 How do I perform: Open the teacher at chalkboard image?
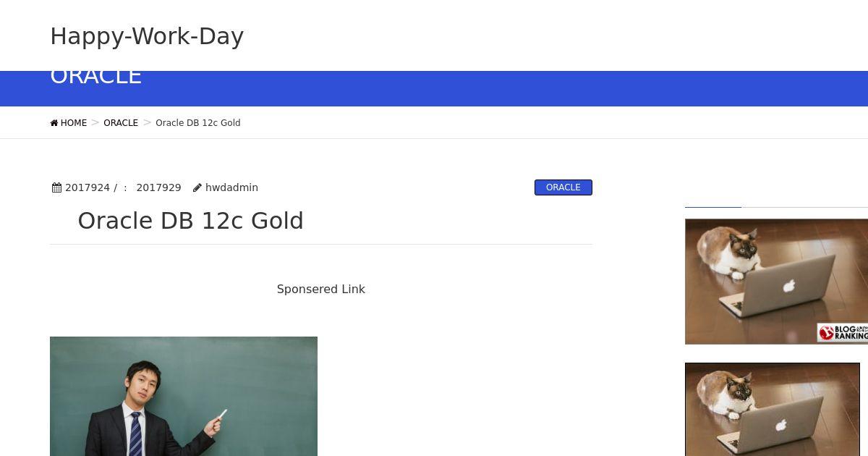[x=184, y=396]
